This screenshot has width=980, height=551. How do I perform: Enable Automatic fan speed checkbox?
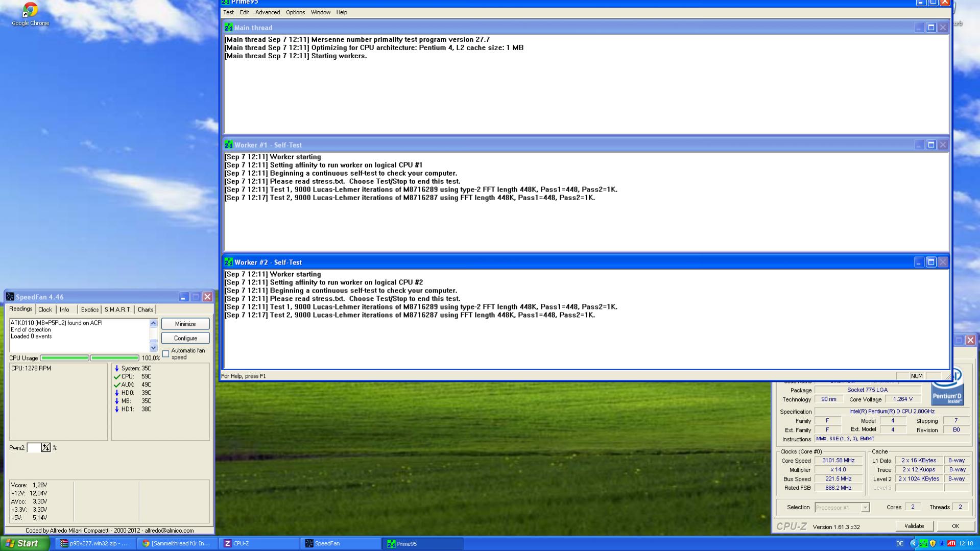pos(166,353)
